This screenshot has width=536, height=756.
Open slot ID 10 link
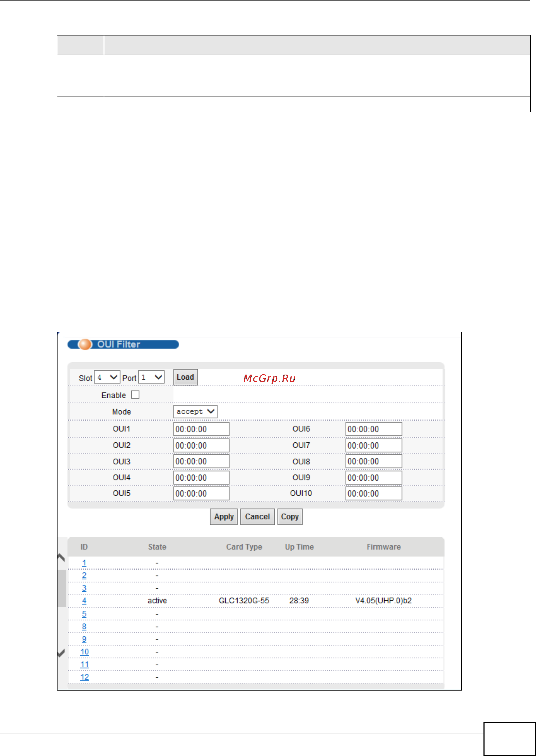pos(85,652)
